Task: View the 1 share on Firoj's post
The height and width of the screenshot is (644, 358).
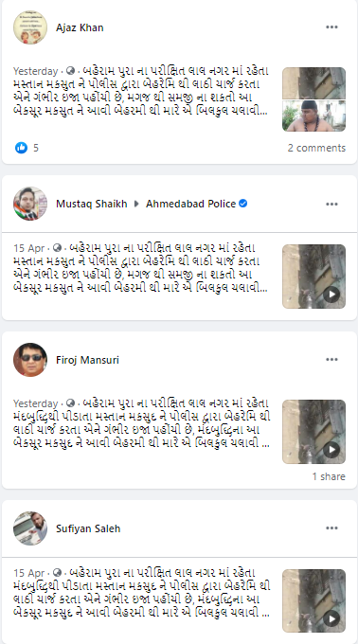Action: point(329,476)
